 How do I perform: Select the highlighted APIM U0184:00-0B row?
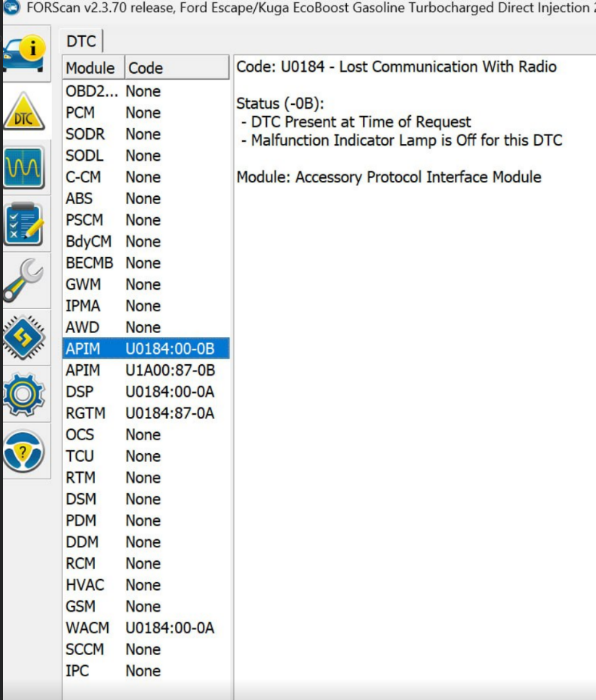click(145, 349)
